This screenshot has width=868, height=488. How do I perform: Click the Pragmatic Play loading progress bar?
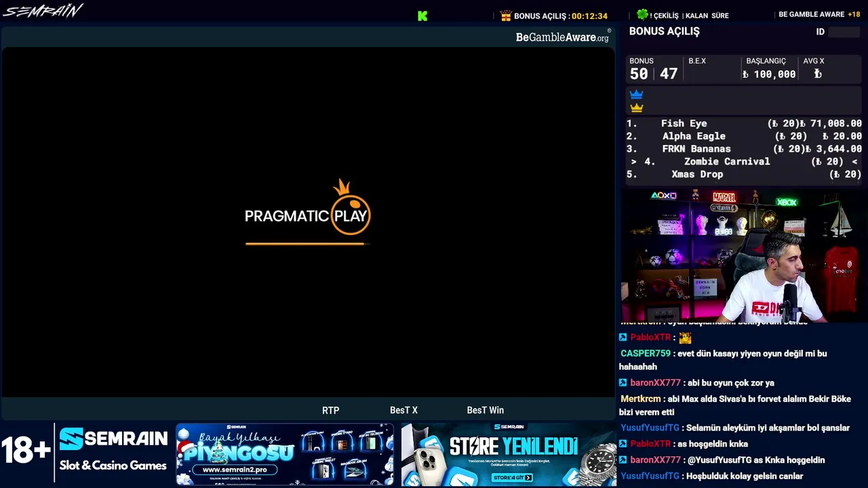[x=308, y=243]
